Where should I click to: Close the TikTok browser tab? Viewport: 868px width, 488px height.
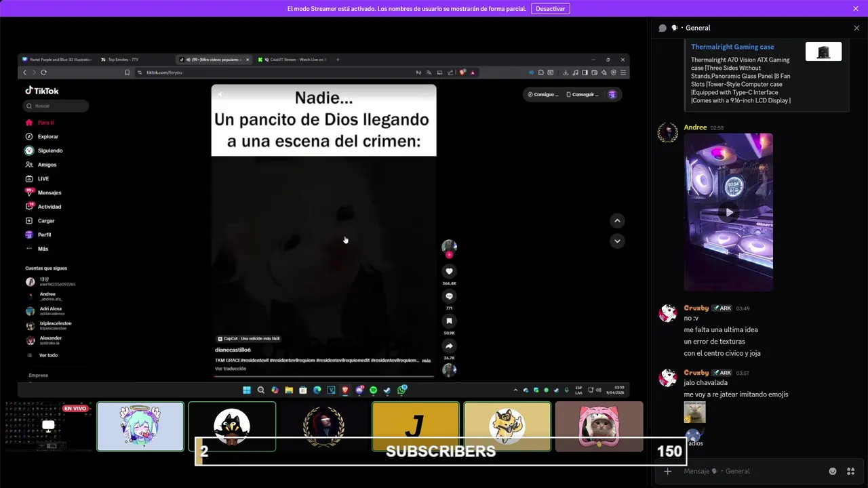pos(248,60)
